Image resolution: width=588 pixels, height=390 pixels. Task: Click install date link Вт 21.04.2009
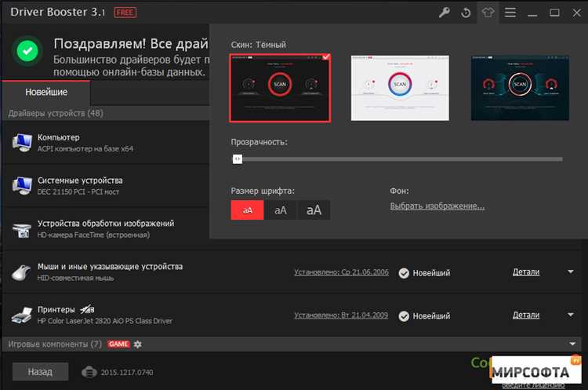[341, 315]
